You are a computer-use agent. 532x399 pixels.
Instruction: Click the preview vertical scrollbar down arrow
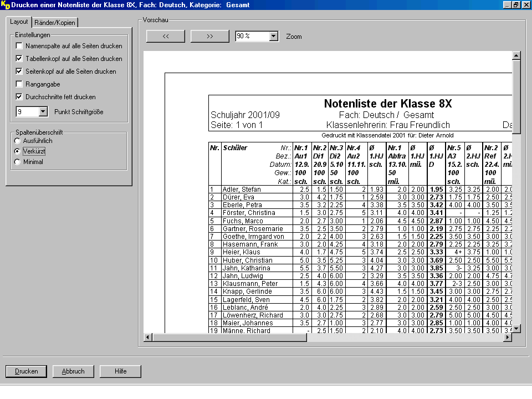(x=516, y=329)
